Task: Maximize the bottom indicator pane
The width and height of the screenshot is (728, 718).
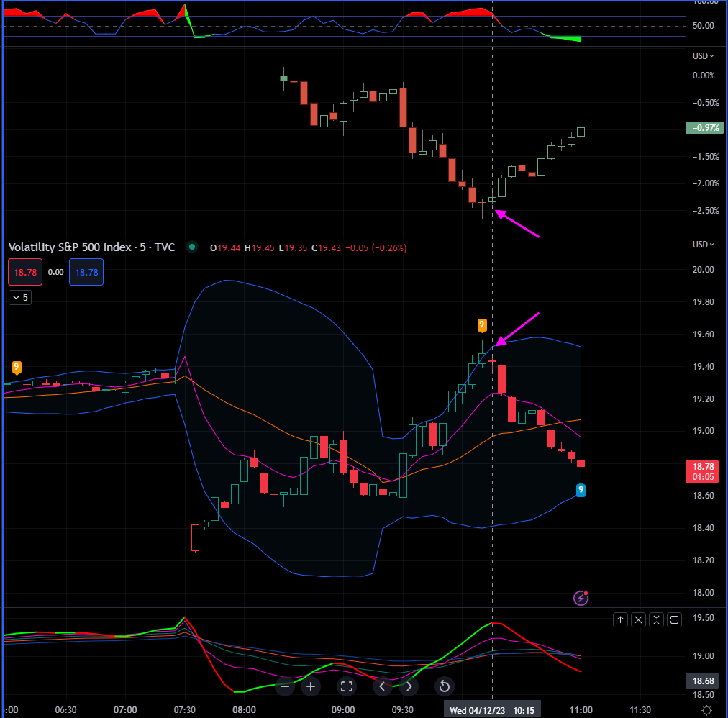Action: tap(674, 619)
